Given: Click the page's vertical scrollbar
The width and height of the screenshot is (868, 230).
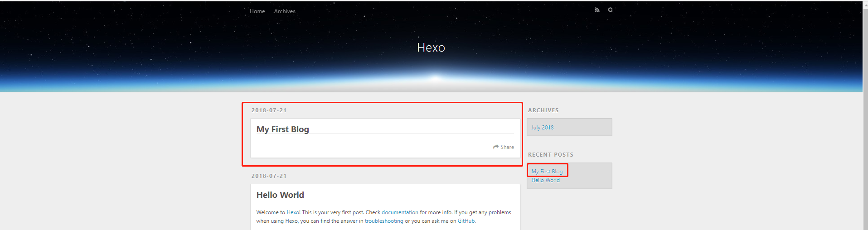Looking at the screenshot, I should [x=865, y=115].
